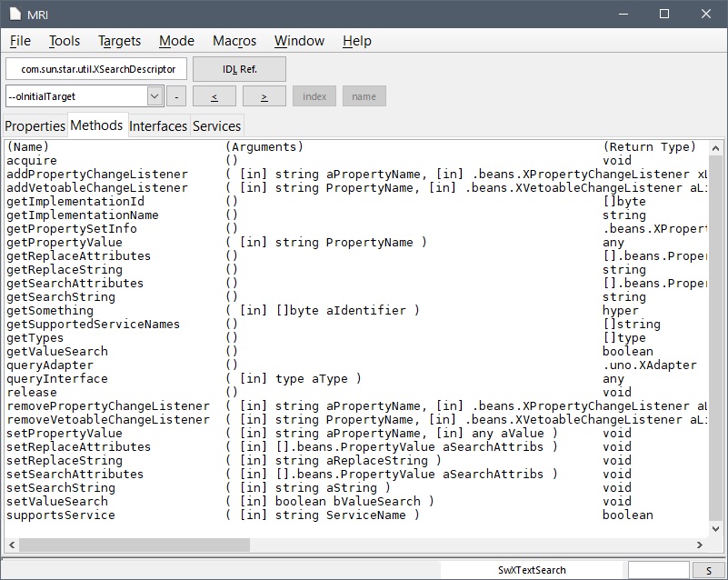Select the Methods tab
The width and height of the screenshot is (728, 580).
pyautogui.click(x=96, y=125)
